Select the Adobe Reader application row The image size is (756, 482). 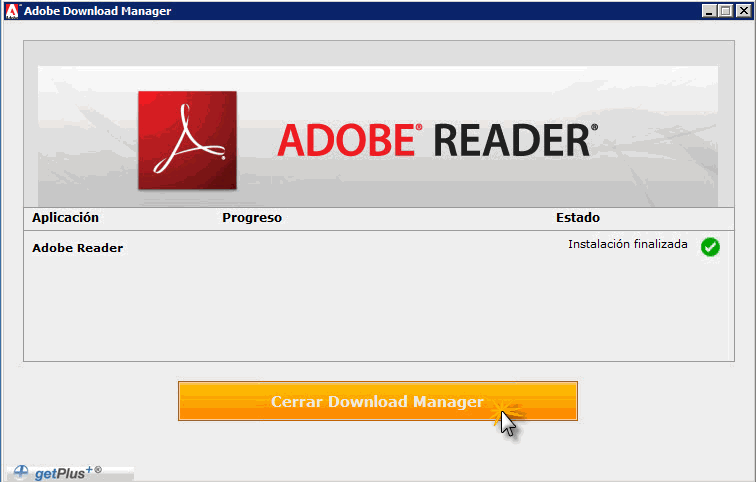tap(378, 247)
